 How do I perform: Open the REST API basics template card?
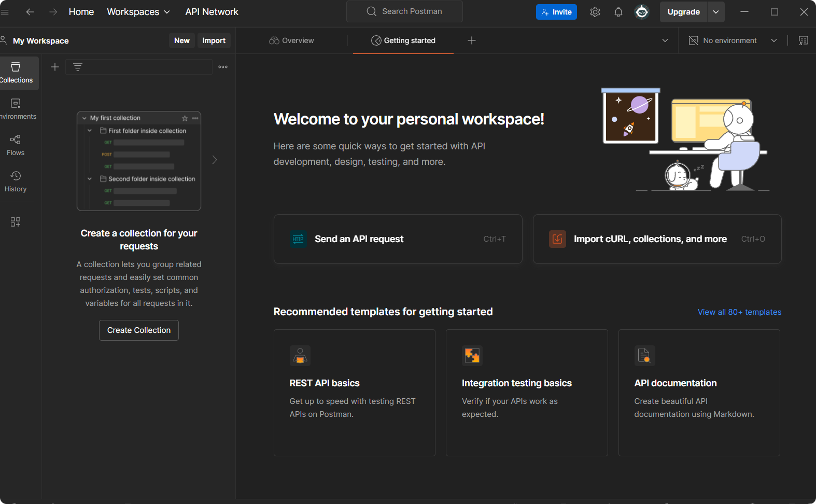pos(355,393)
